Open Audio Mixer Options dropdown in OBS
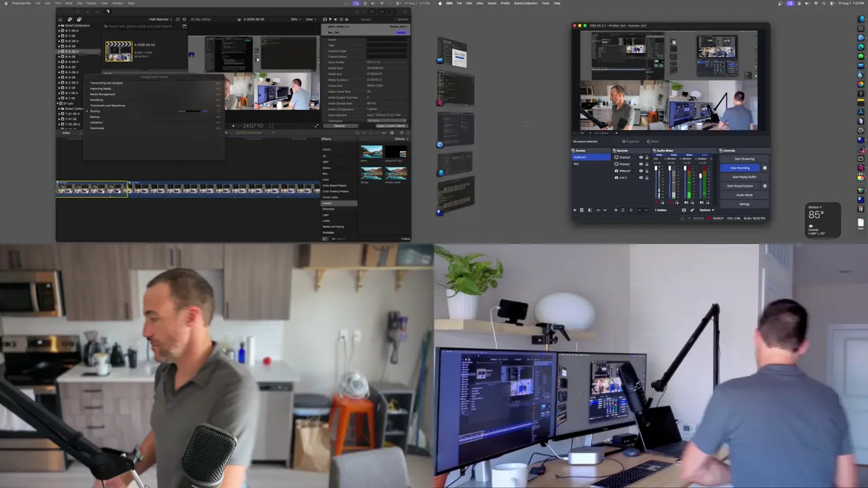Image resolution: width=868 pixels, height=488 pixels. coord(707,210)
